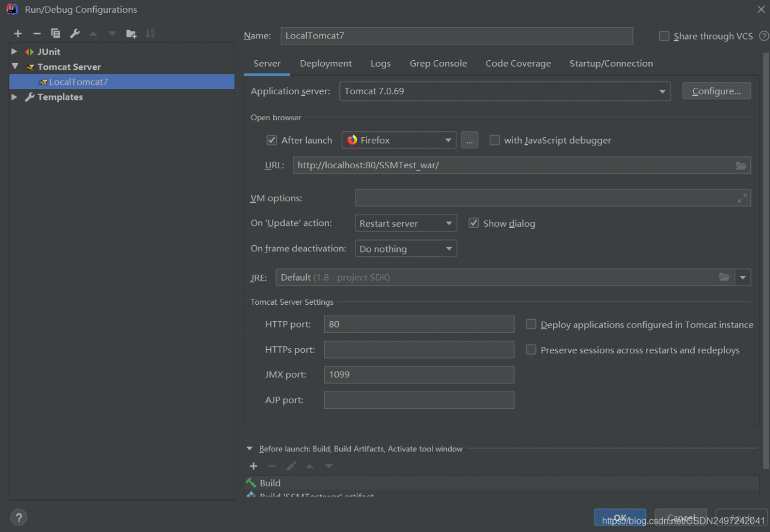Click the VM options input field
770x532 pixels.
pyautogui.click(x=553, y=198)
